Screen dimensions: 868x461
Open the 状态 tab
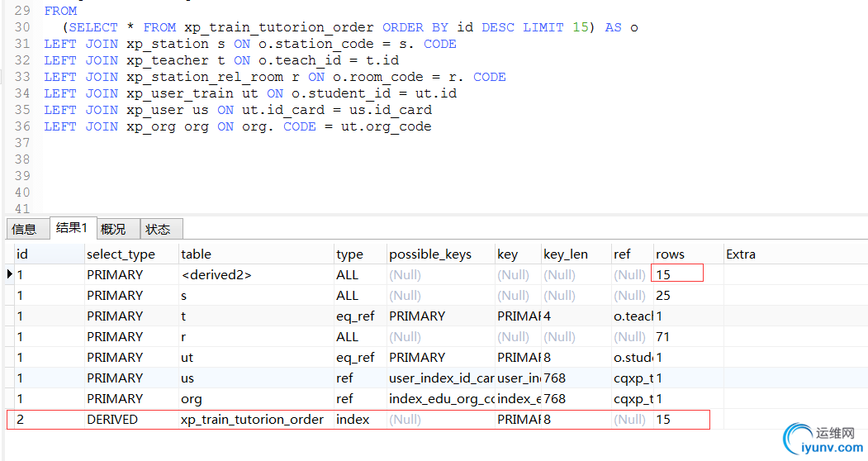[158, 229]
